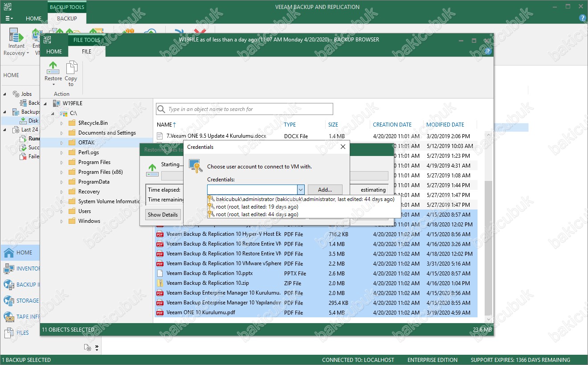This screenshot has height=365, width=588.
Task: Open main hamburger menu in Veeam window
Action: 9,19
